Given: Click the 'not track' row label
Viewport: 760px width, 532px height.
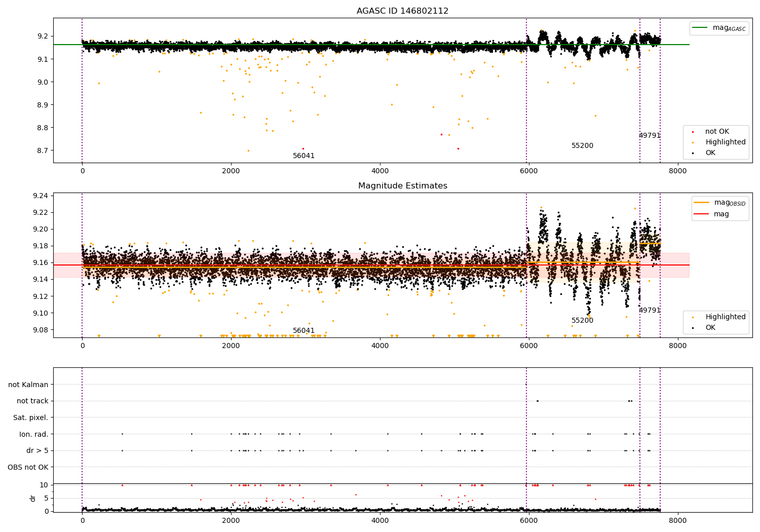Looking at the screenshot, I should click(x=32, y=401).
